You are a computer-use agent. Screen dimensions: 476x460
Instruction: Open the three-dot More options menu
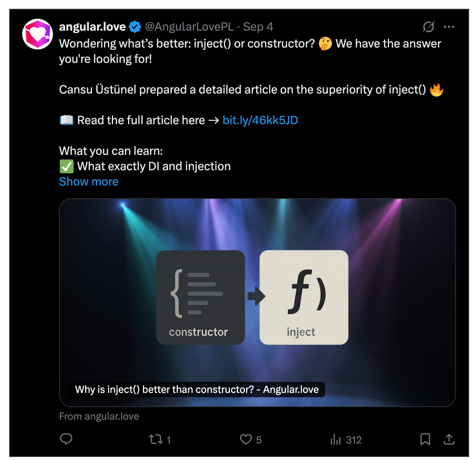(449, 27)
